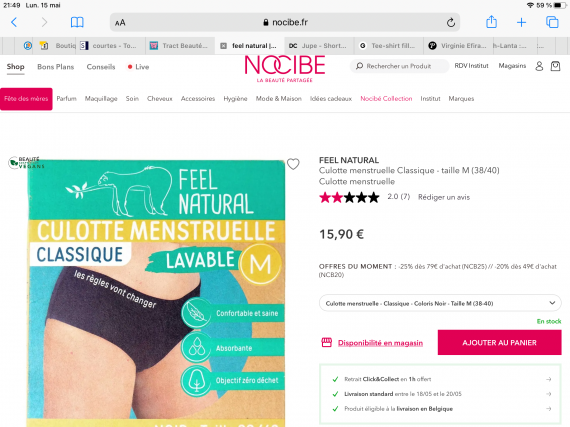
Task: Open the Nocibé user account icon
Action: (539, 66)
